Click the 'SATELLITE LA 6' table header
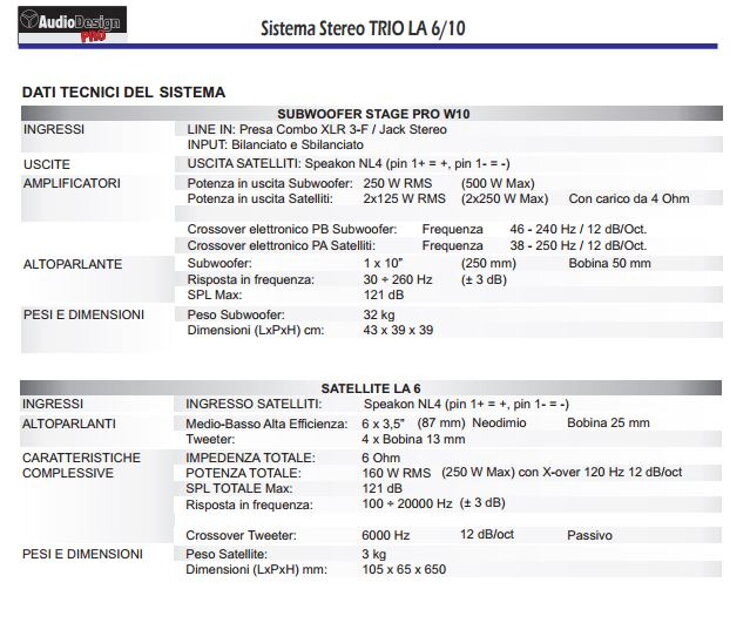The image size is (750, 623). point(371,388)
